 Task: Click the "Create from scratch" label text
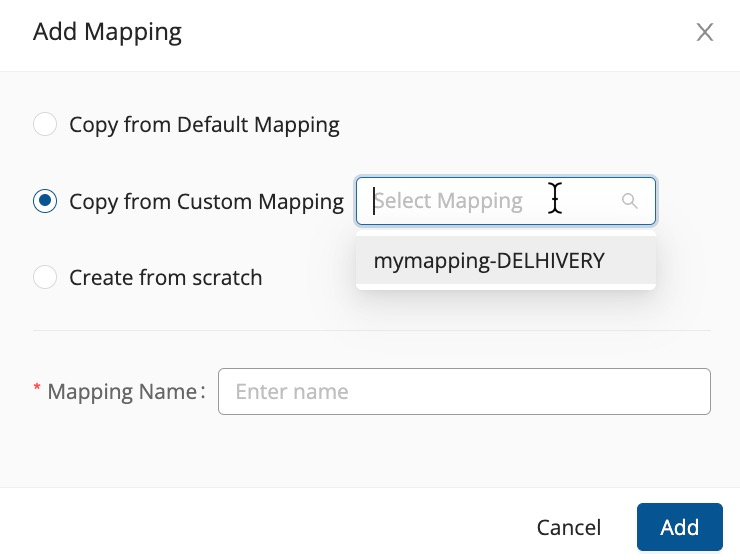pyautogui.click(x=165, y=277)
